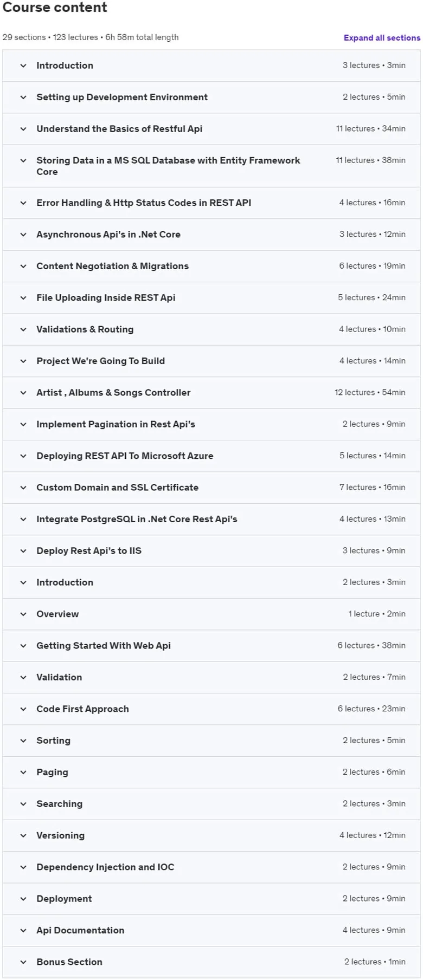Click chevron next to Error Handling & Http Status Codes

pos(23,203)
